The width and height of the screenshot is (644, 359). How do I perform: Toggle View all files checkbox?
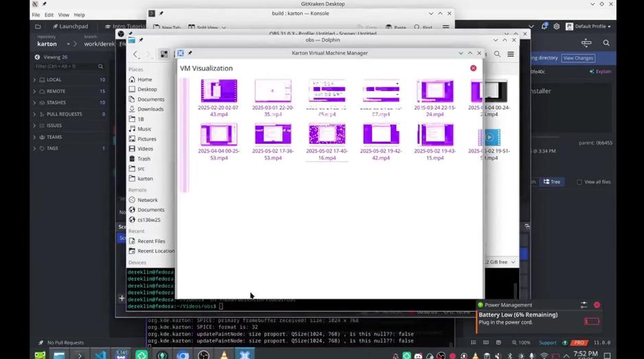click(579, 182)
